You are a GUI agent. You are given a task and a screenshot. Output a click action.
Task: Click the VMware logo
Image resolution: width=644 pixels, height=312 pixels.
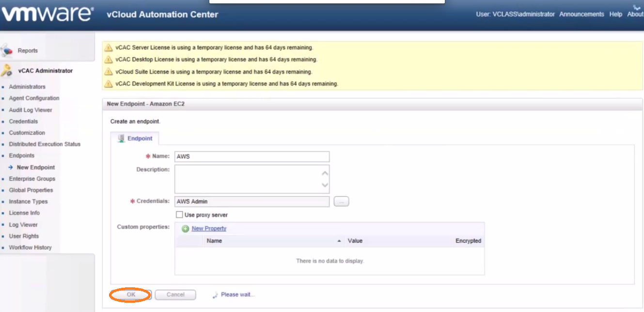click(47, 14)
